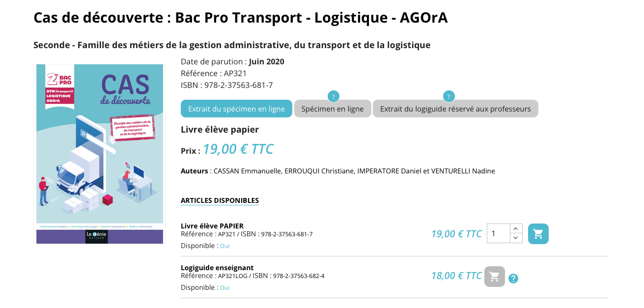Decrease quantity with the down arrow
Screen dimensions: 644x308
pos(515,238)
